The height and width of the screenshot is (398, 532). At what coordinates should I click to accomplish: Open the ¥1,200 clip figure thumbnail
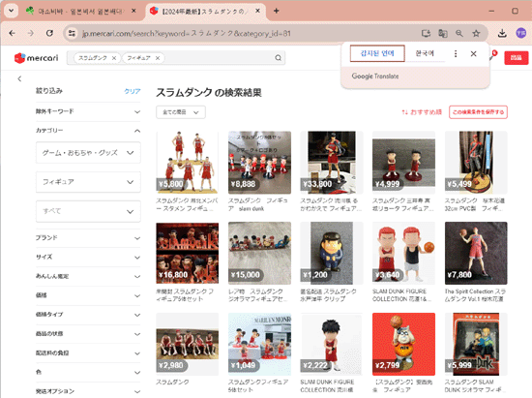(x=332, y=254)
